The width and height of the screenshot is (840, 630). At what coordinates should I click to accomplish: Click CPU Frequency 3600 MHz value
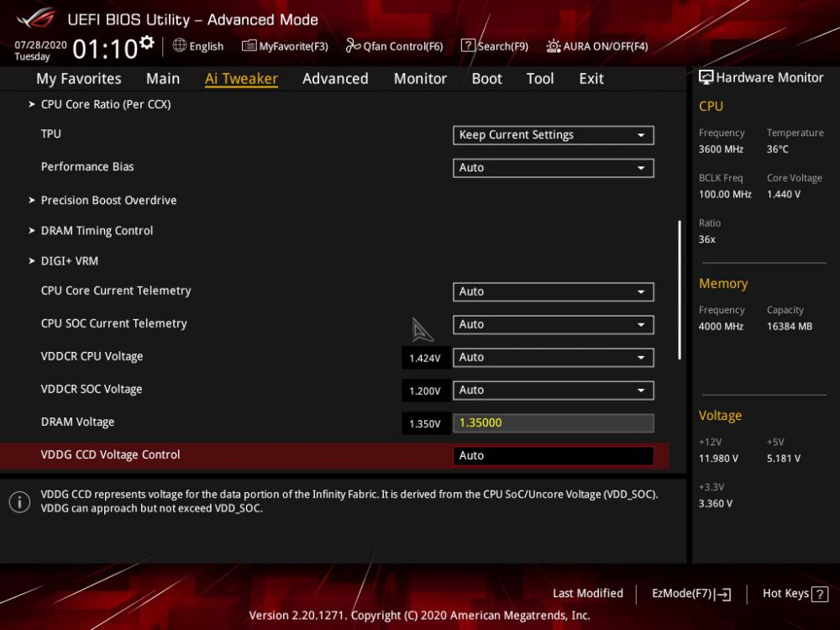[x=721, y=150]
